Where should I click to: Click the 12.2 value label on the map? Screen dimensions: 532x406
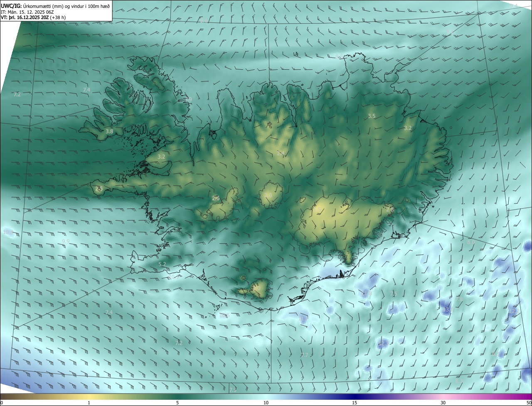(x=514, y=311)
